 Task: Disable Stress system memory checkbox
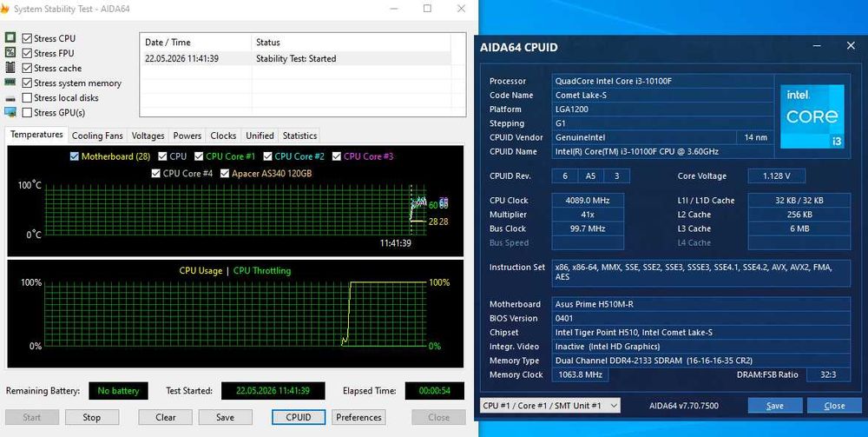pos(27,83)
